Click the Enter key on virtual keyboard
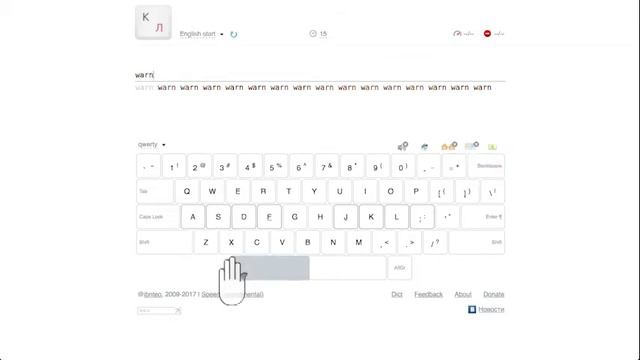 point(483,217)
